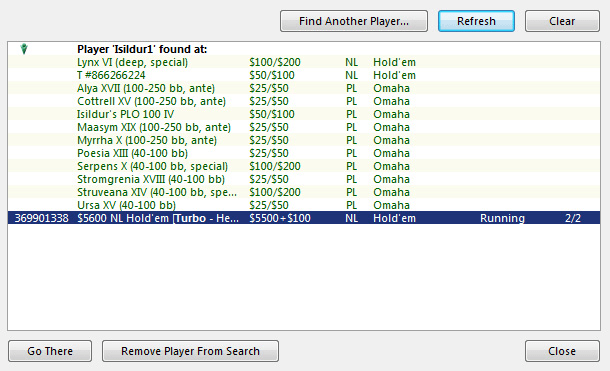The width and height of the screenshot is (610, 371).
Task: Select the Lynx VI (deep, special) table
Action: click(304, 62)
